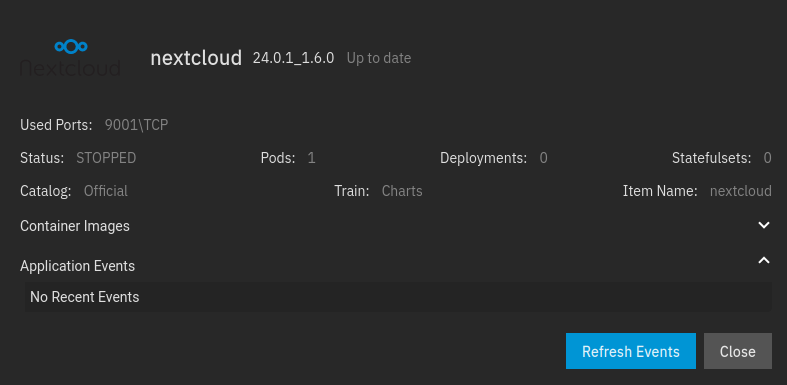Click the Up to date status text
The image size is (787, 385).
point(378,58)
